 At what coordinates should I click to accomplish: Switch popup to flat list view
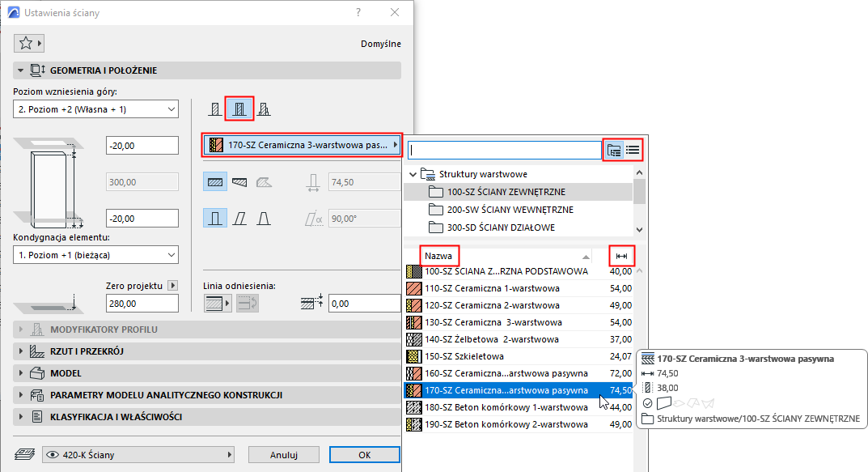click(x=632, y=150)
